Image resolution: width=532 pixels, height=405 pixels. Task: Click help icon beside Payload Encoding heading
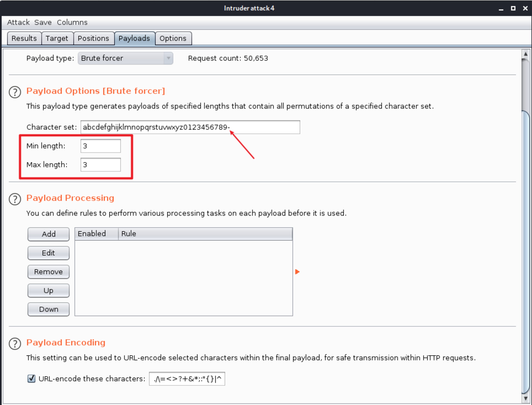[x=15, y=344]
